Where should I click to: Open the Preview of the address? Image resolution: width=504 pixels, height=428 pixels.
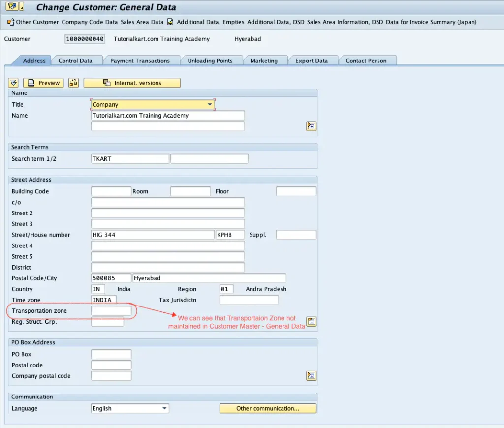click(x=43, y=83)
